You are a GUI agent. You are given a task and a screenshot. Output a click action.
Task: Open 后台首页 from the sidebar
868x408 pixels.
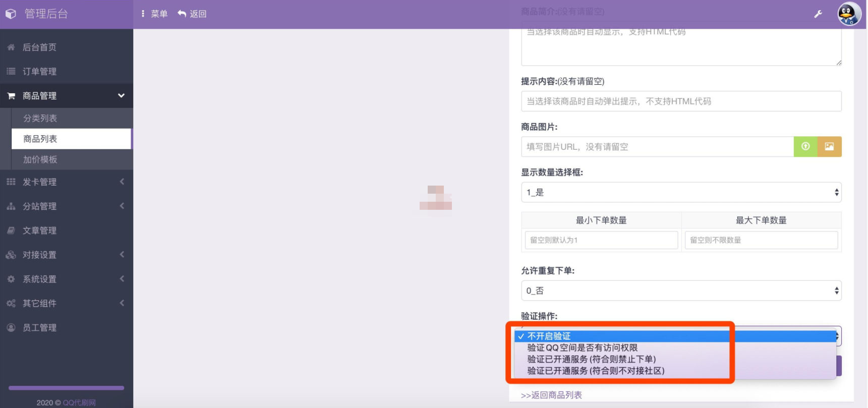point(39,47)
